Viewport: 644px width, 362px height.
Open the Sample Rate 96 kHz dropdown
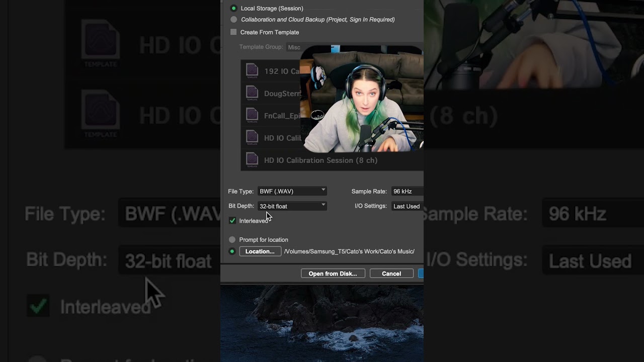(x=407, y=191)
